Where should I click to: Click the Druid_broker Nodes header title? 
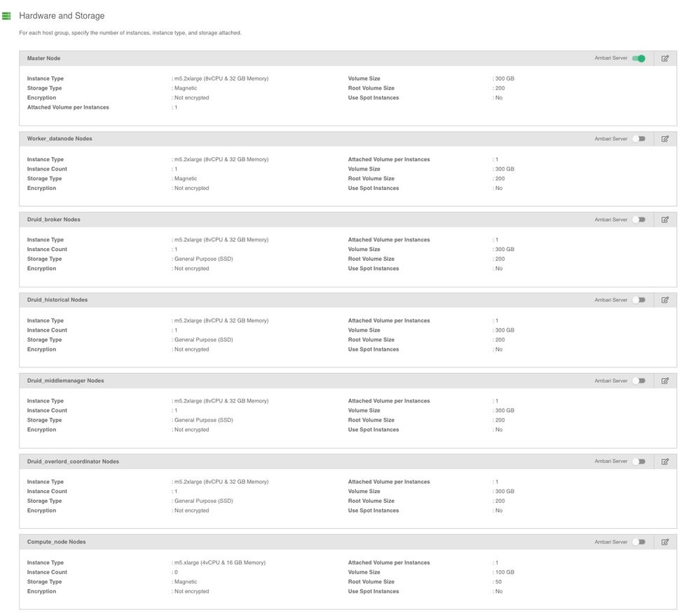(53, 219)
